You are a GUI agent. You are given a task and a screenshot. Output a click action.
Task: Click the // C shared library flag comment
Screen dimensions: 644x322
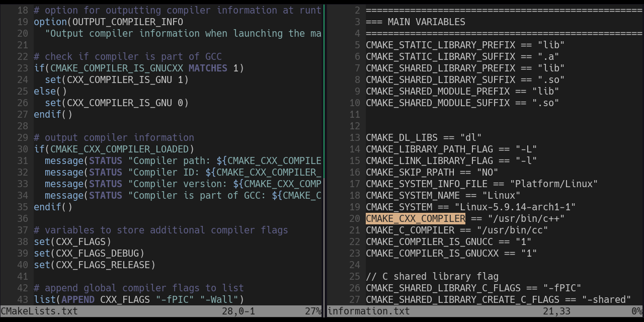[x=432, y=276]
